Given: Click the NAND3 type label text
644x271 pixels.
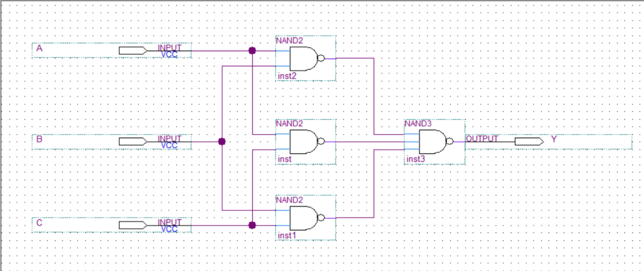Looking at the screenshot, I should [418, 124].
